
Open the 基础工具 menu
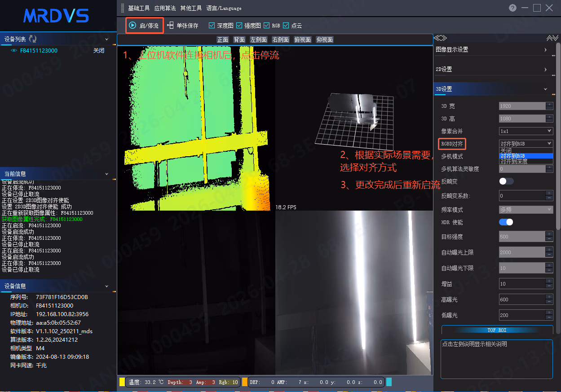[139, 8]
